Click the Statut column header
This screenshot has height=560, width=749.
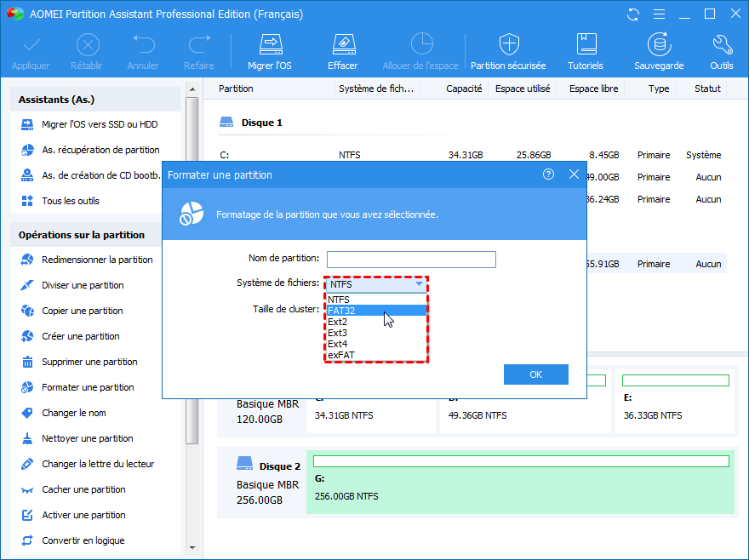[x=707, y=89]
